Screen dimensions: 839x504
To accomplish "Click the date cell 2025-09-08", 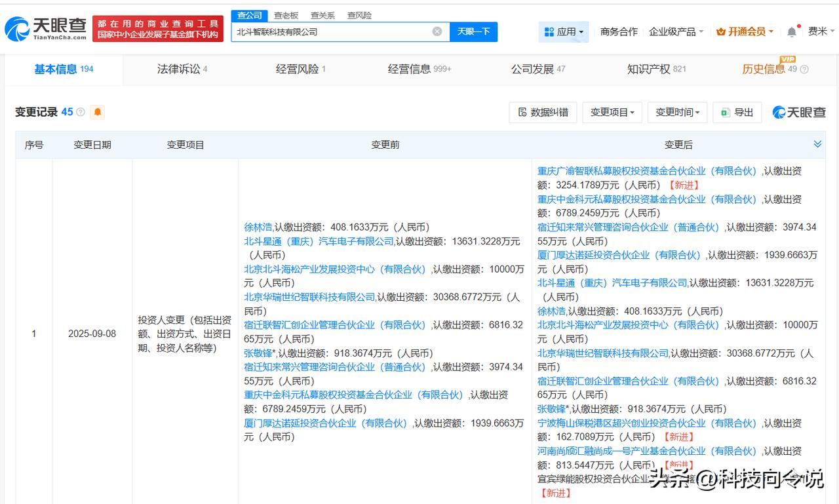I will (92, 334).
